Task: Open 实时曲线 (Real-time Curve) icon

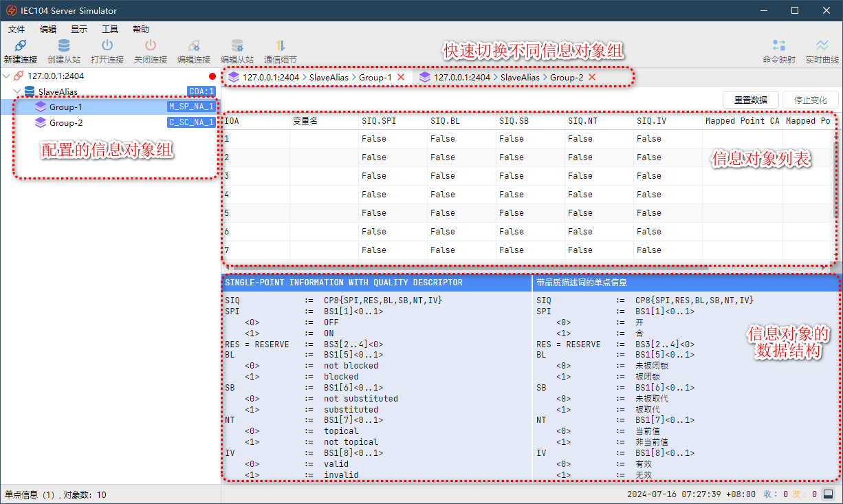Action: click(x=822, y=48)
